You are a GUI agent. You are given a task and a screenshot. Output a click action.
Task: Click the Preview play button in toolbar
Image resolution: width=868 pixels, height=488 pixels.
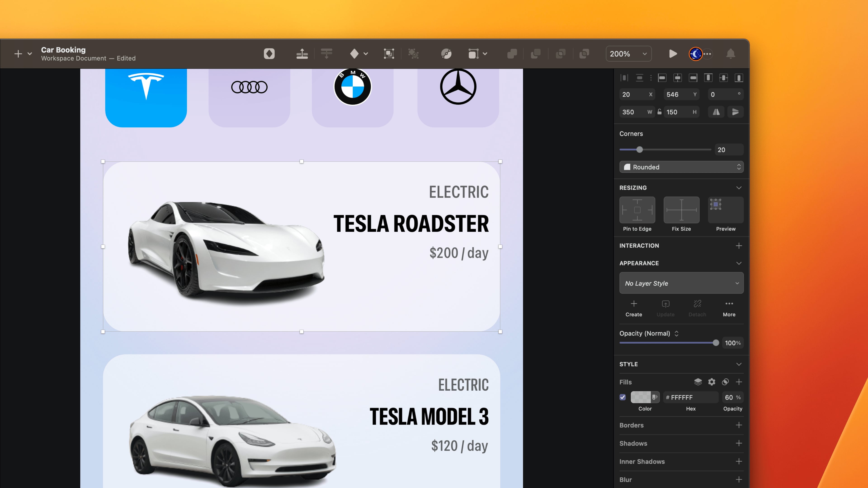coord(672,54)
